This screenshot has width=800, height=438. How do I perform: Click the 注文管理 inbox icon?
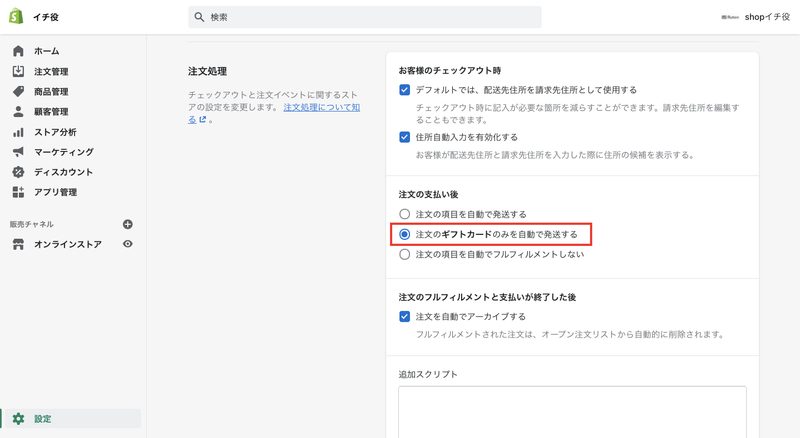(x=18, y=71)
